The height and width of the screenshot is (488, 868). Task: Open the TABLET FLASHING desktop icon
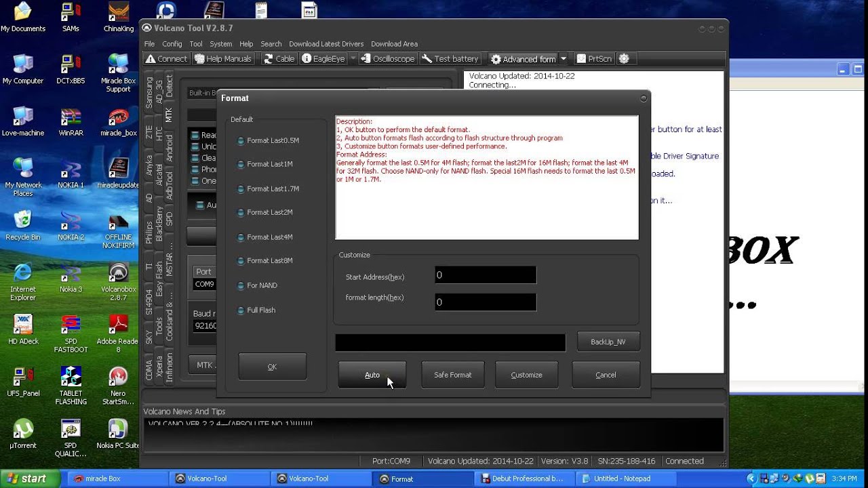pyautogui.click(x=71, y=386)
